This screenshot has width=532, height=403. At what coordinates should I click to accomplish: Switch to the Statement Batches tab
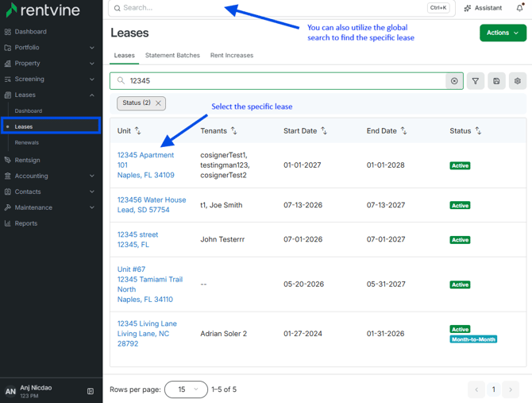tap(172, 56)
